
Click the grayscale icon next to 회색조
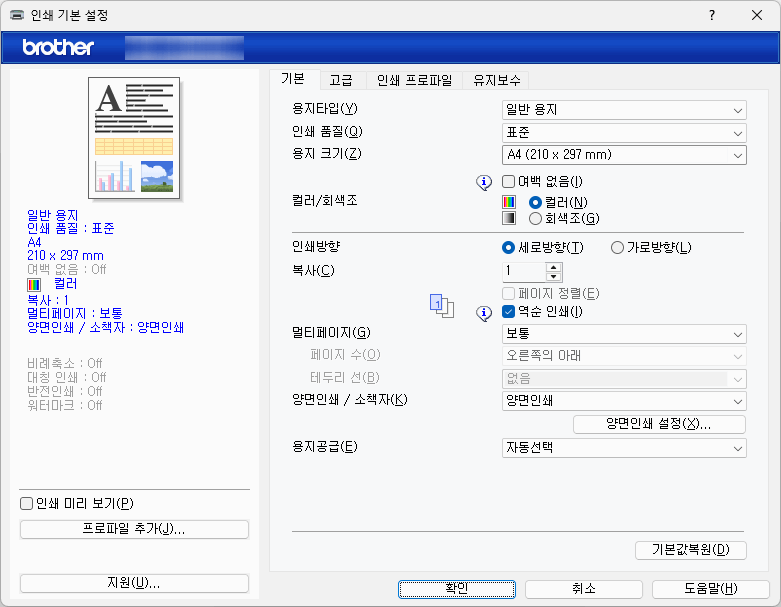tap(509, 218)
